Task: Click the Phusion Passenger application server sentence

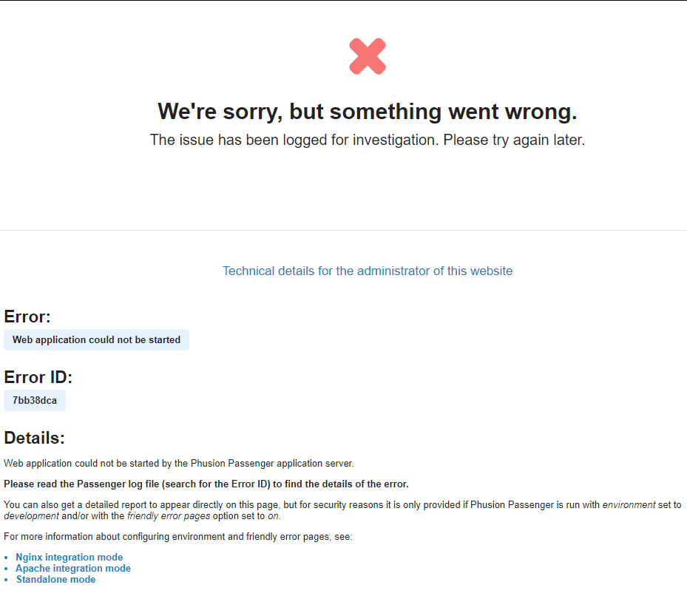Action: point(179,464)
